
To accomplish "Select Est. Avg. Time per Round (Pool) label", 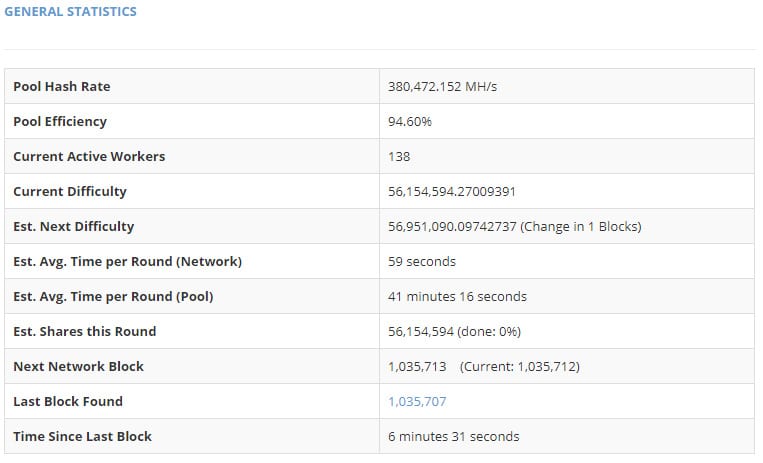I will [113, 296].
